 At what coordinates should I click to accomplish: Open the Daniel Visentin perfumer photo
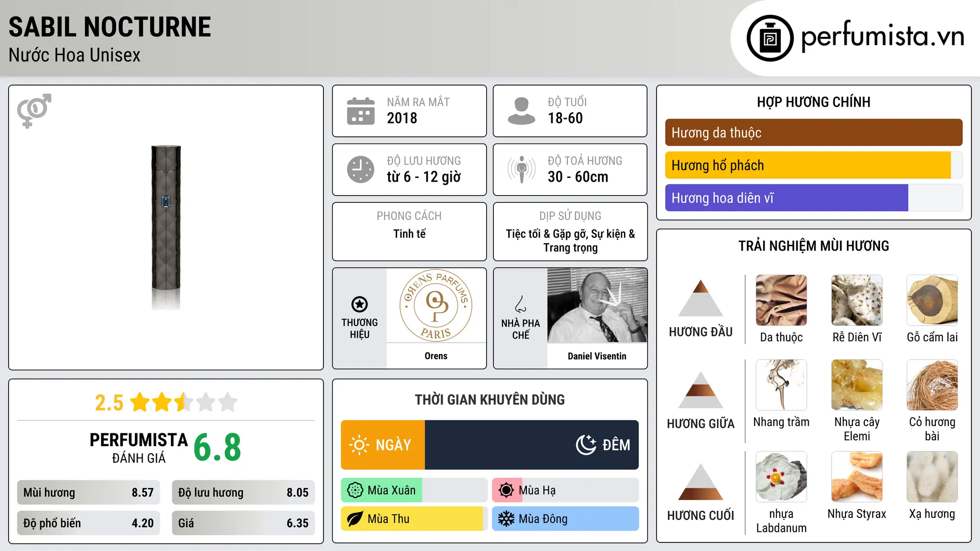click(597, 305)
